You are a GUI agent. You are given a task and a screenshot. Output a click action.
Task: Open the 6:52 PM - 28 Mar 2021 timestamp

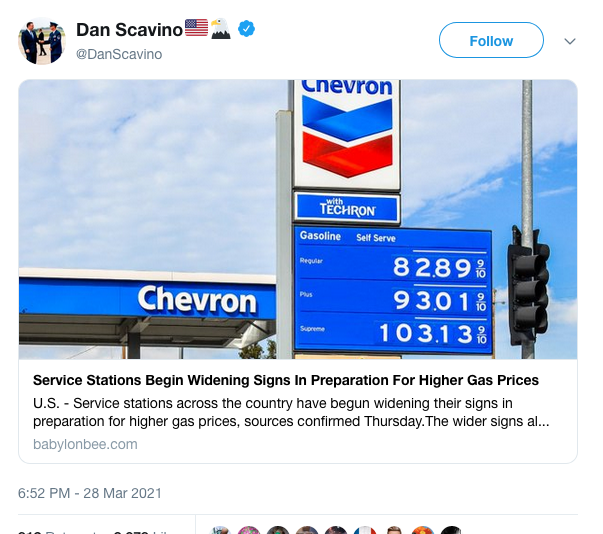(x=90, y=493)
